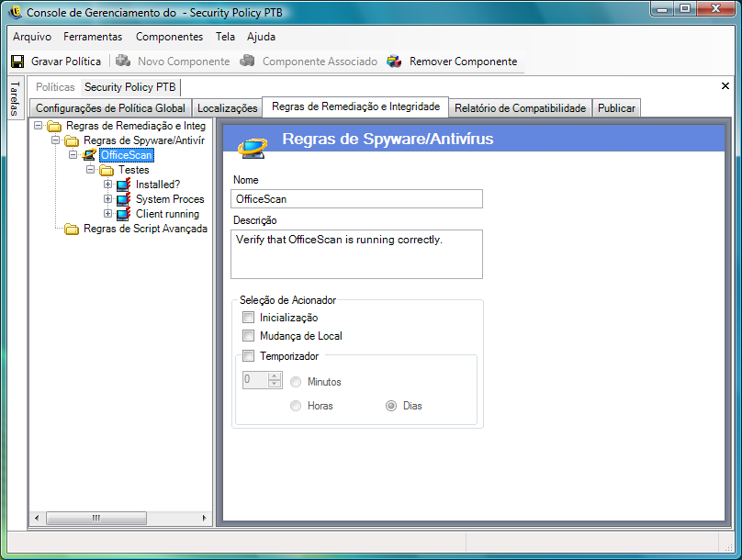Click the tree horizontal scrollbar thumb

[96, 518]
